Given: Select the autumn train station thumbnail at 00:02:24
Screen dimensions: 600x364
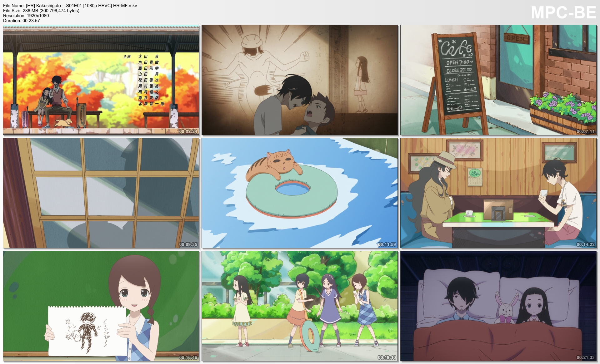Looking at the screenshot, I should point(101,80).
